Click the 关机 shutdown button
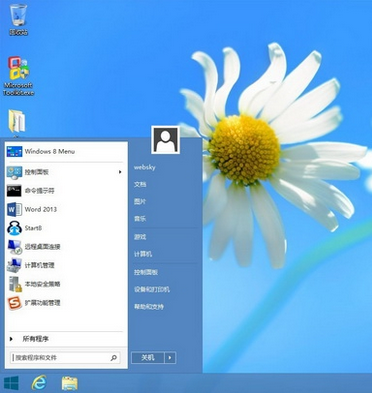Viewport: 372px width, 393px height. (x=148, y=358)
